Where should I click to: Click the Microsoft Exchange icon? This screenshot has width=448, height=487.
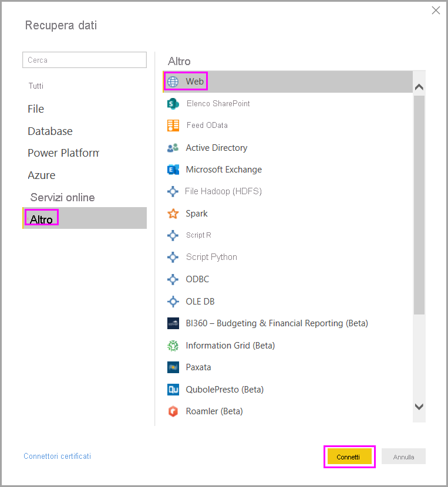(x=173, y=170)
